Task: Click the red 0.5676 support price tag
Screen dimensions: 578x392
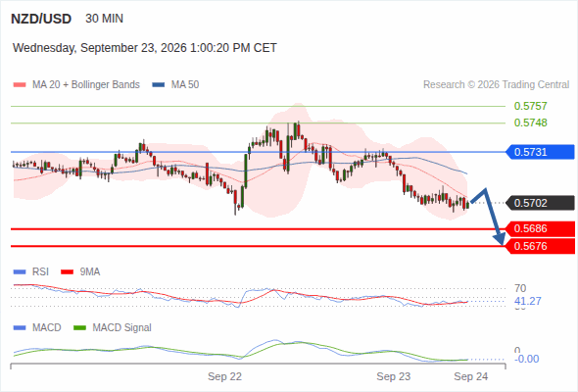Action: point(540,246)
